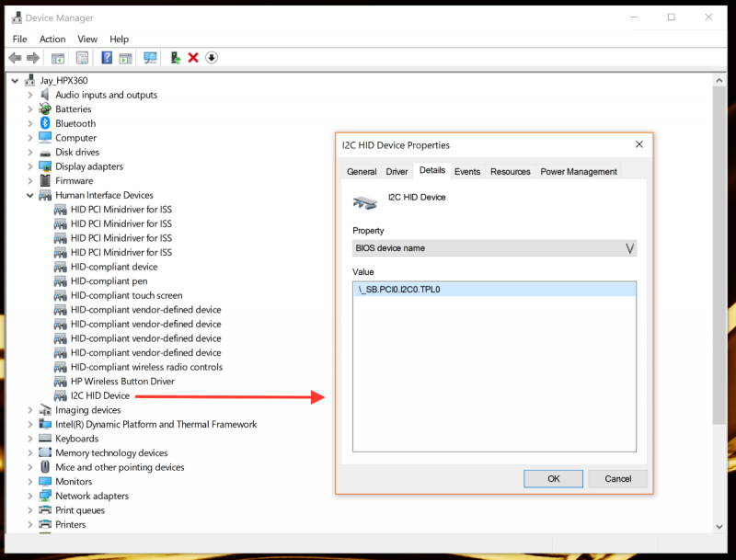The height and width of the screenshot is (560, 736).
Task: Close the I2C HID Device Properties dialog
Action: pyautogui.click(x=639, y=144)
